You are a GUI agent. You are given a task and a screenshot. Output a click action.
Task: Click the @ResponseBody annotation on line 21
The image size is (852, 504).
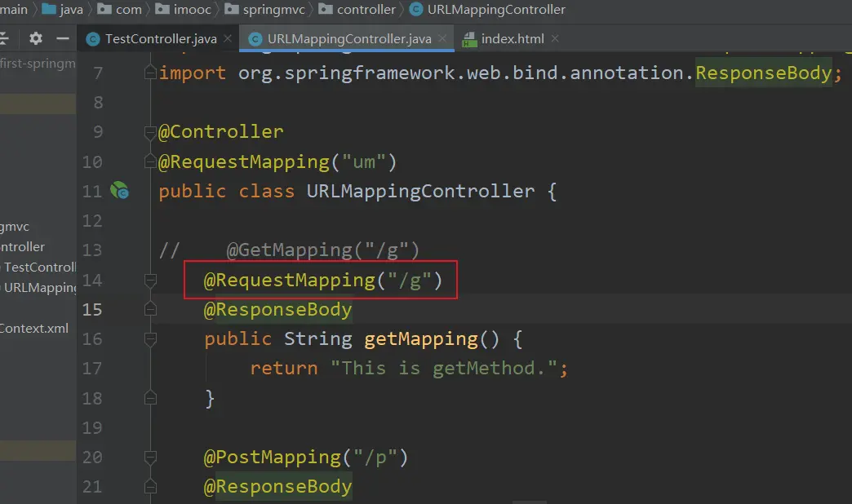click(x=277, y=487)
